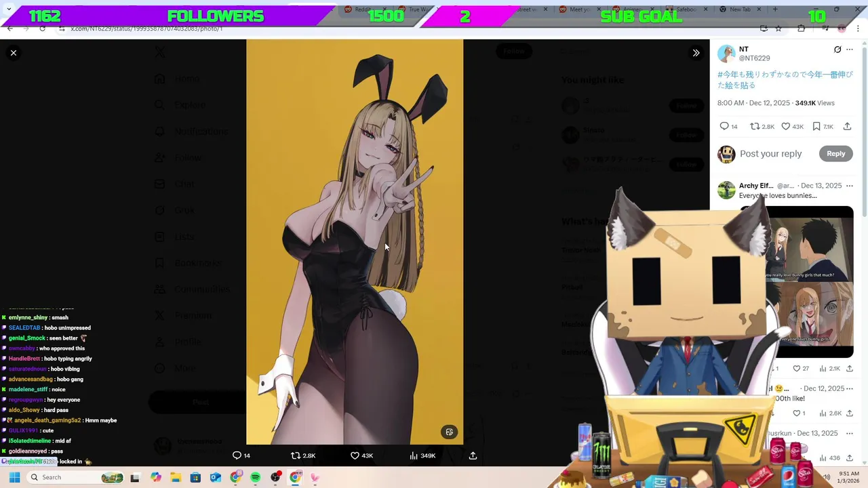
Task: Open File Explorer from the taskbar
Action: 176,477
